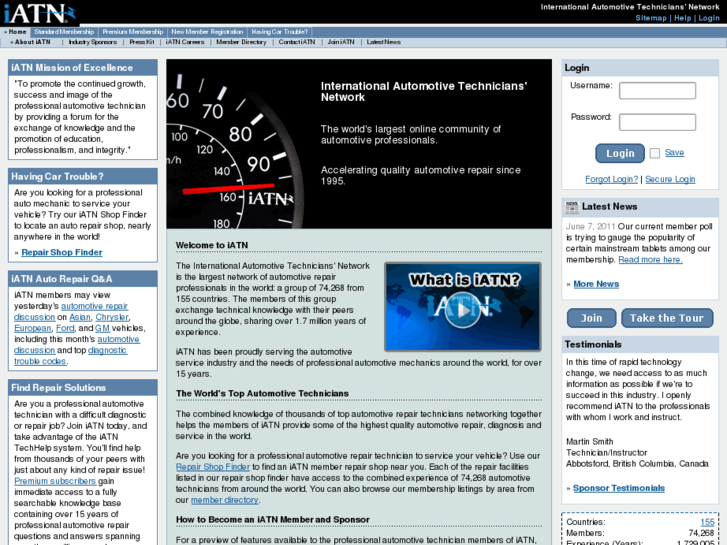Screen dimensions: 727x545
Task: Open About iATN submenu item
Action: tap(32, 42)
